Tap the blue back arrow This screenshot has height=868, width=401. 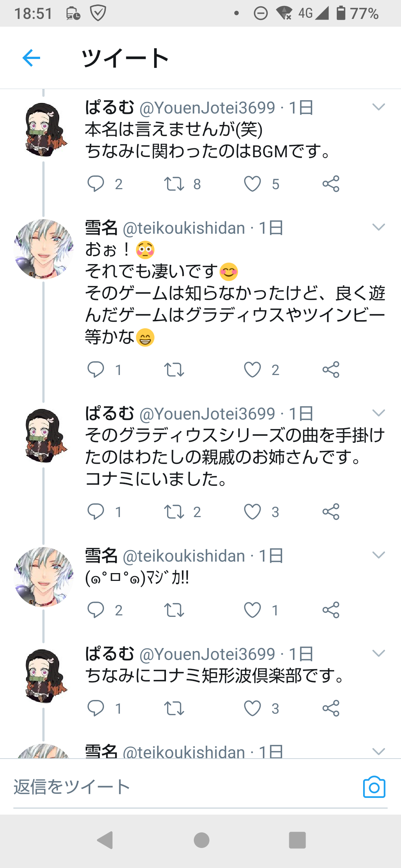pos(31,58)
